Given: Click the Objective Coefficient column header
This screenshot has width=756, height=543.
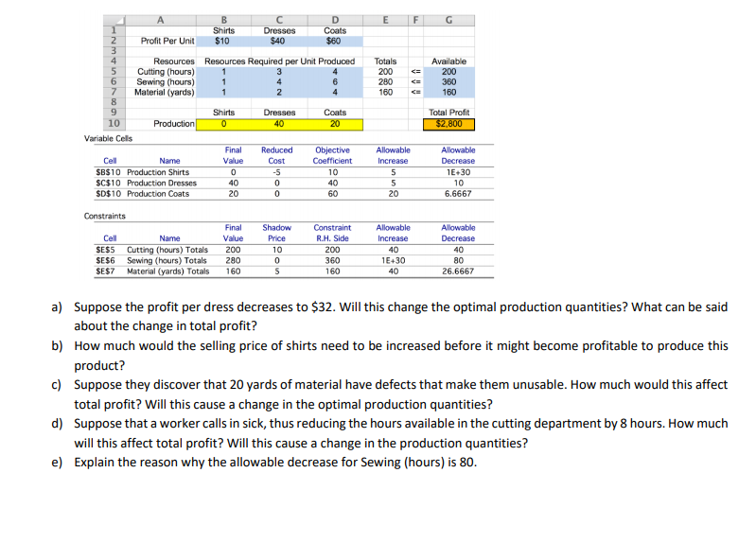Looking at the screenshot, I should point(333,155).
